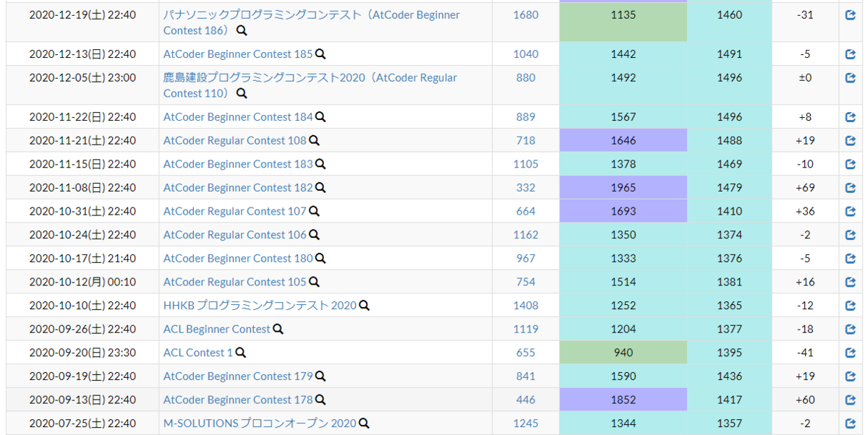The height and width of the screenshot is (435, 868).
Task: Open AtCoder Beginner Contest 183 link
Action: (x=238, y=164)
